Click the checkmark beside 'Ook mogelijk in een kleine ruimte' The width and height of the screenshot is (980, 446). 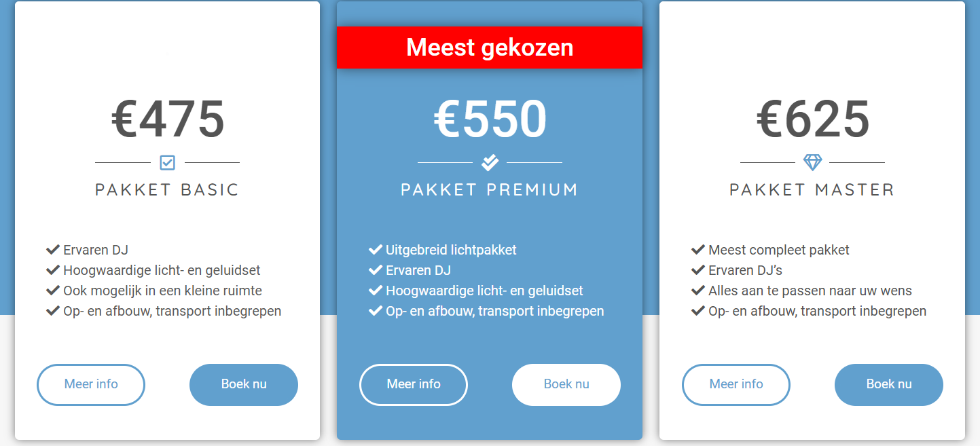[x=53, y=291]
